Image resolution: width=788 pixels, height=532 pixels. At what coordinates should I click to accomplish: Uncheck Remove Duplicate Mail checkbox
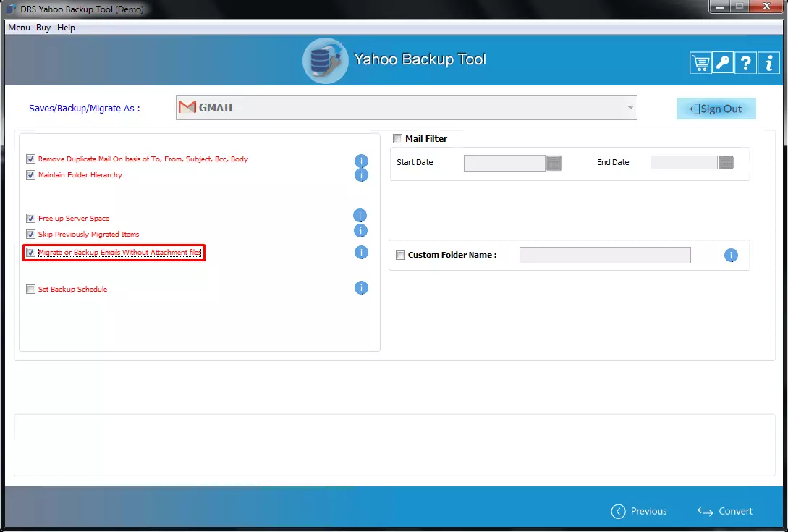point(30,159)
